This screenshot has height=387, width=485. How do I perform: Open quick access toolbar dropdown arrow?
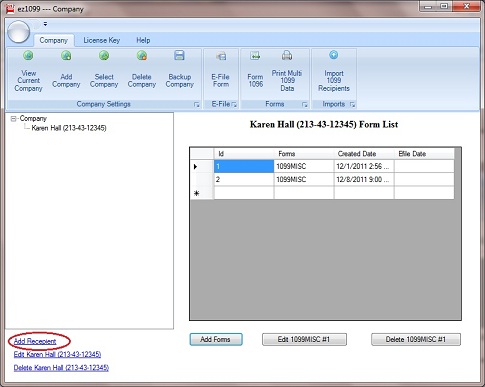pos(45,24)
